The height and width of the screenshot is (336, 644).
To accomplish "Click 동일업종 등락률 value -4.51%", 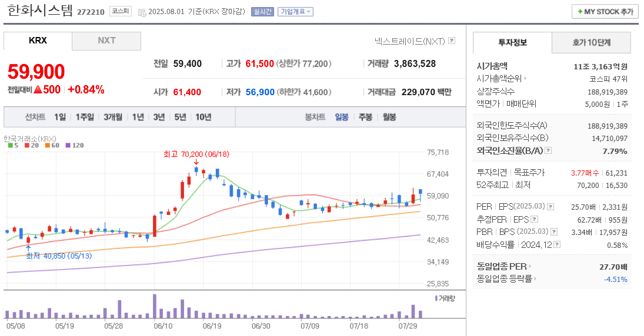I will 616,280.
